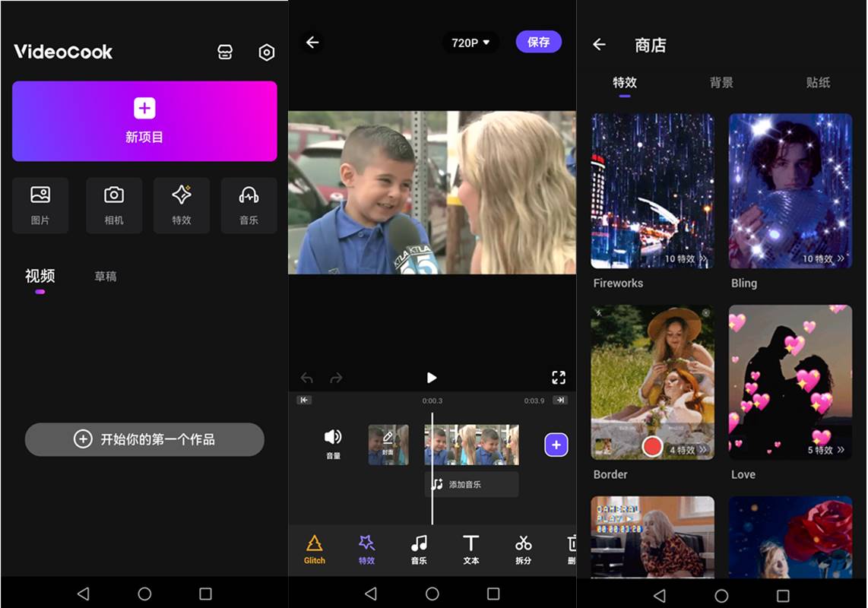Expand the Love 5 特效 pack chevron
The height and width of the screenshot is (608, 868).
[841, 450]
